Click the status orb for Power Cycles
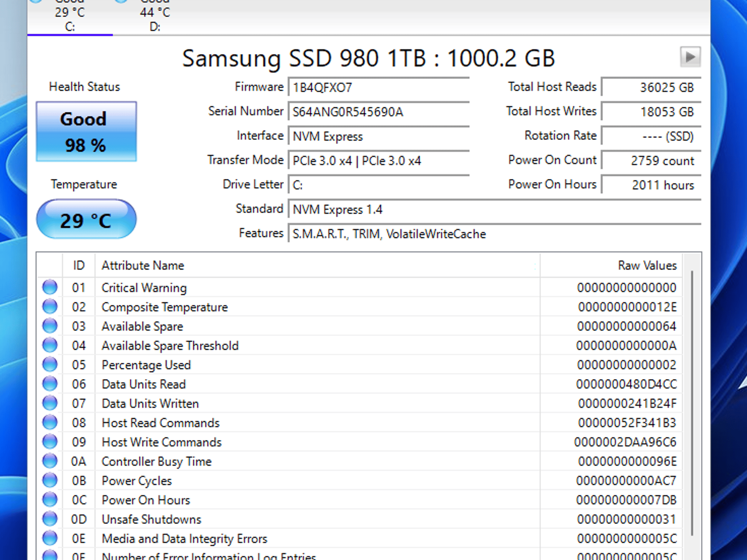Image resolution: width=747 pixels, height=560 pixels. [x=50, y=481]
